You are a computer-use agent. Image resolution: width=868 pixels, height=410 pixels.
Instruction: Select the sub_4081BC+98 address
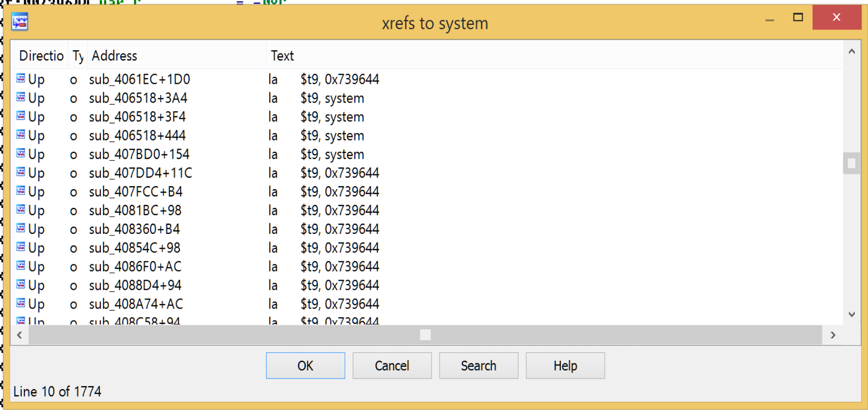pyautogui.click(x=135, y=211)
